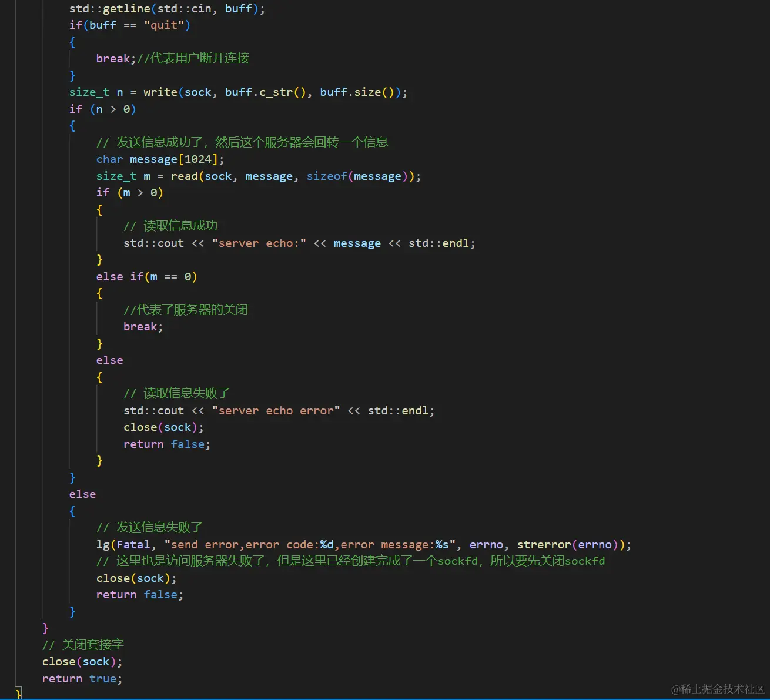Click close(sock) above return false in read-failure block
The height and width of the screenshot is (700, 770).
point(163,427)
